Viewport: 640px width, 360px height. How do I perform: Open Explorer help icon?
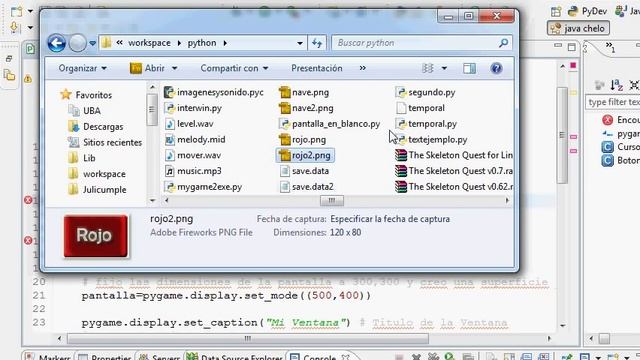point(496,68)
